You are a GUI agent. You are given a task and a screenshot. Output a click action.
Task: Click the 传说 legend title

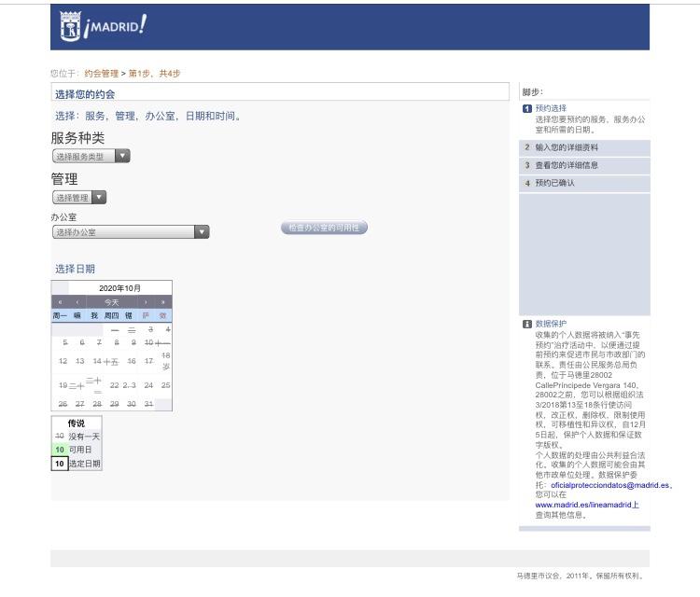click(77, 423)
